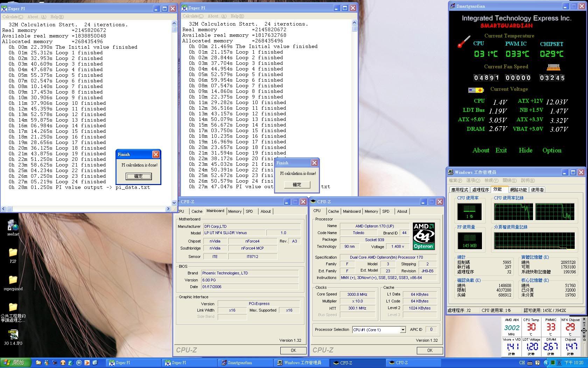This screenshot has height=368, width=588.
Task: Switch to 使用者 tab in Task Manager
Action: [537, 190]
